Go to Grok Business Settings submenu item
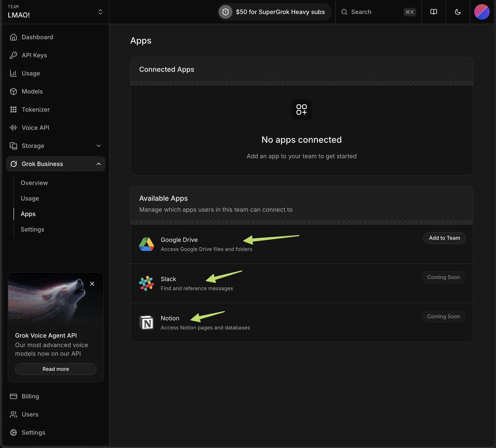Viewport: 496px width, 448px height. (32, 230)
